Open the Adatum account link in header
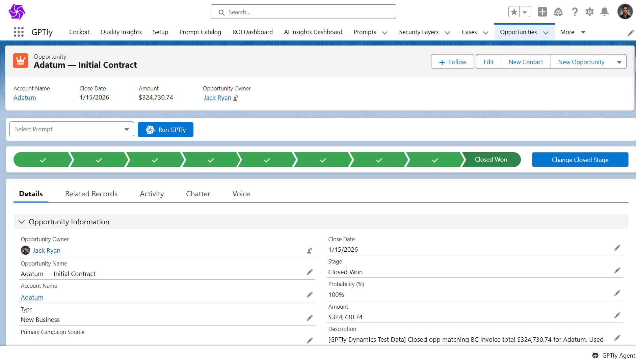Screen dimensions: 636x364 click(25, 97)
